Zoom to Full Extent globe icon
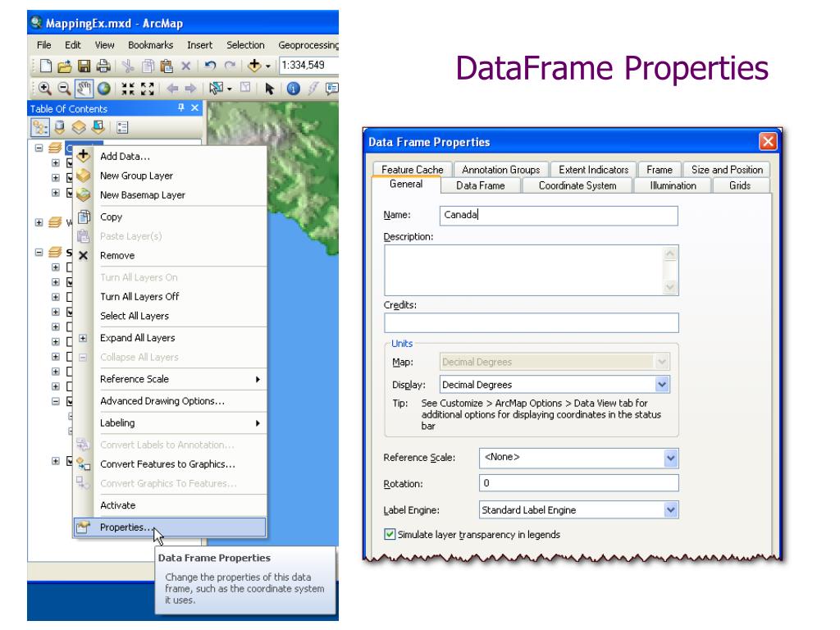Viewport: 840px width, 630px height. (103, 89)
